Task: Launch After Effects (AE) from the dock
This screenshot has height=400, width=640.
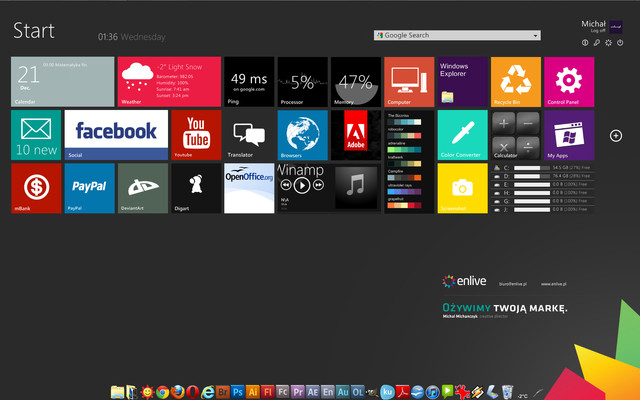Action: click(313, 392)
